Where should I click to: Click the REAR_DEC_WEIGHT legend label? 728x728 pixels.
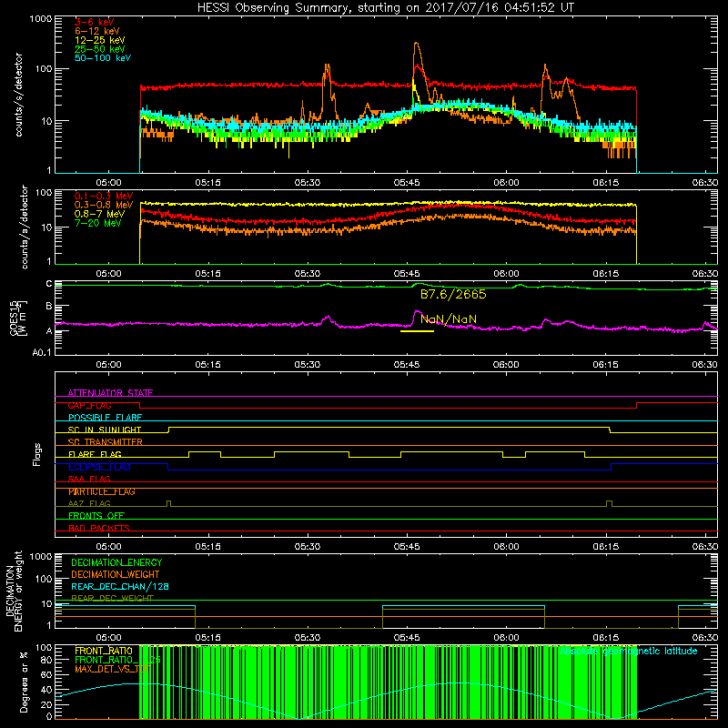pos(112,599)
